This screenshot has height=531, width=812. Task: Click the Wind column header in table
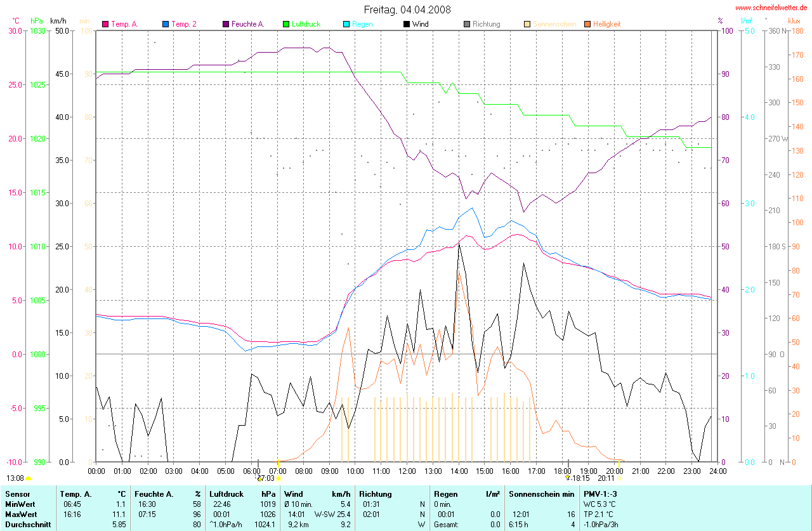tap(294, 494)
